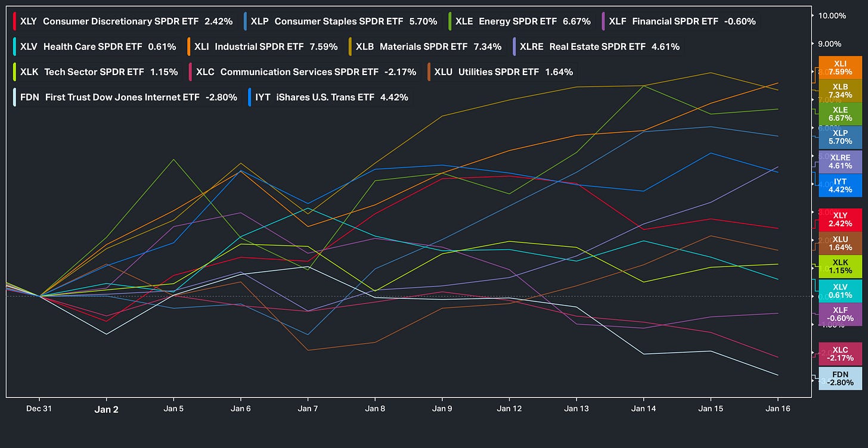868x448 pixels.
Task: Click the Dec 31 date on time axis
Action: coord(39,409)
